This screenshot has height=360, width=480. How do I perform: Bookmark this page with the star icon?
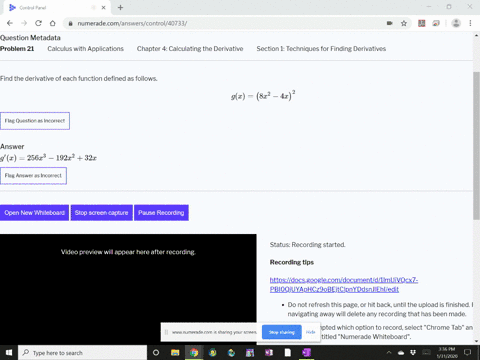point(404,23)
